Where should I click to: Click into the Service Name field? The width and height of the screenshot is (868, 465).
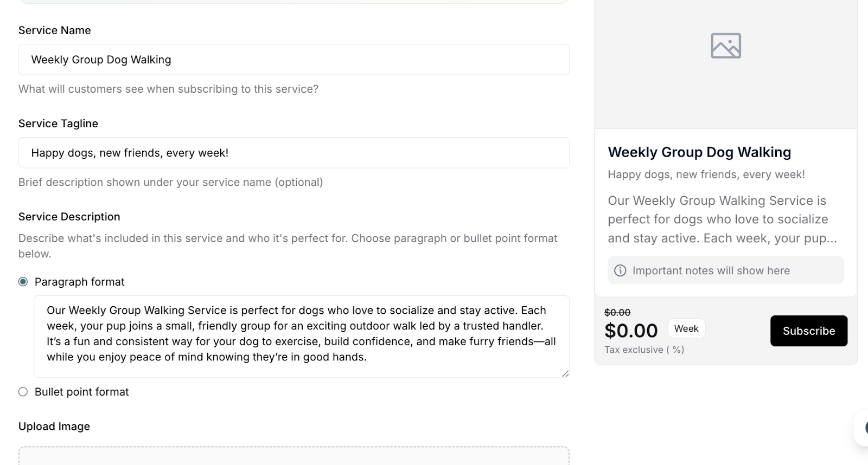[293, 60]
